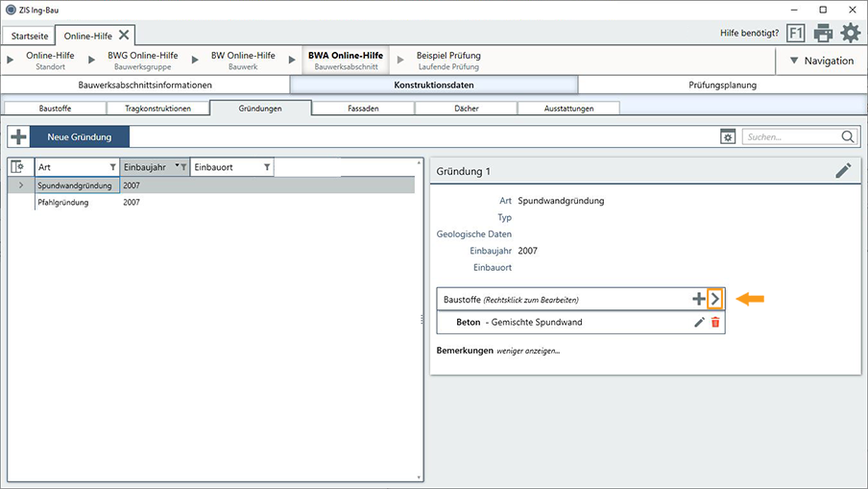Delete Beton entry with trash icon
The image size is (868, 489).
pyautogui.click(x=714, y=322)
